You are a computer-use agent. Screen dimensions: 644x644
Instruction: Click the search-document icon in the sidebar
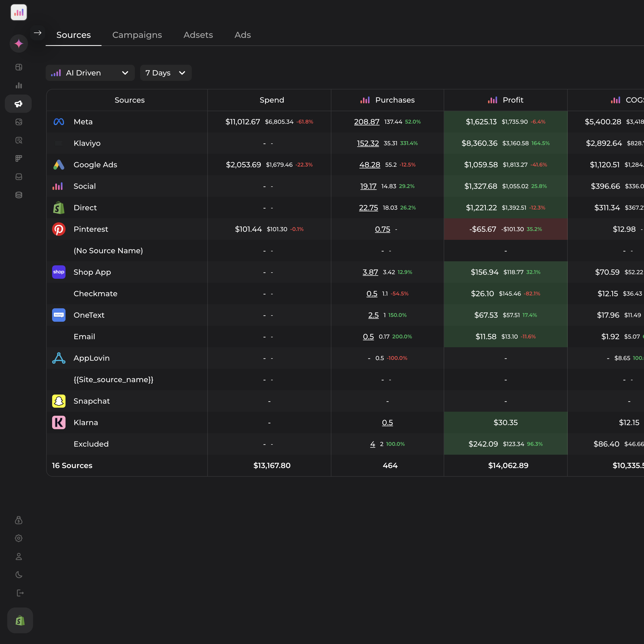19,140
